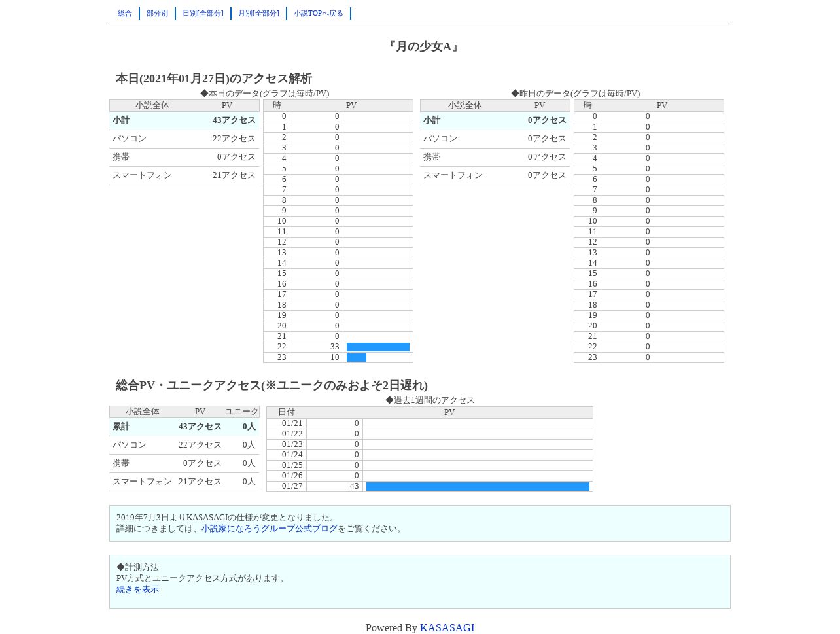Click the 累計 PV value 43アクセス
840x634 pixels.
coord(200,427)
